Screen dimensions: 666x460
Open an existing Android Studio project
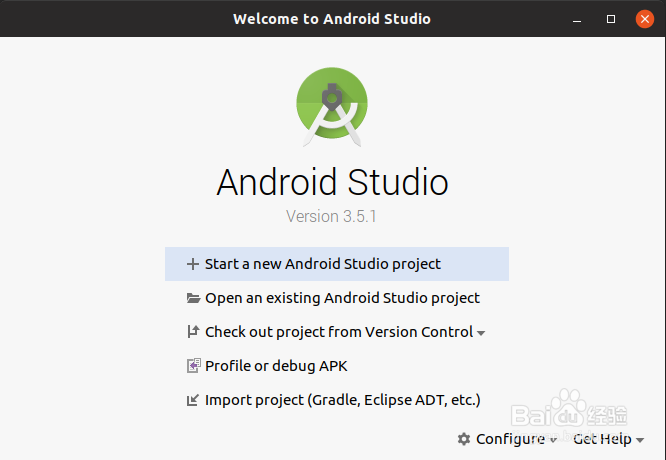coord(337,298)
